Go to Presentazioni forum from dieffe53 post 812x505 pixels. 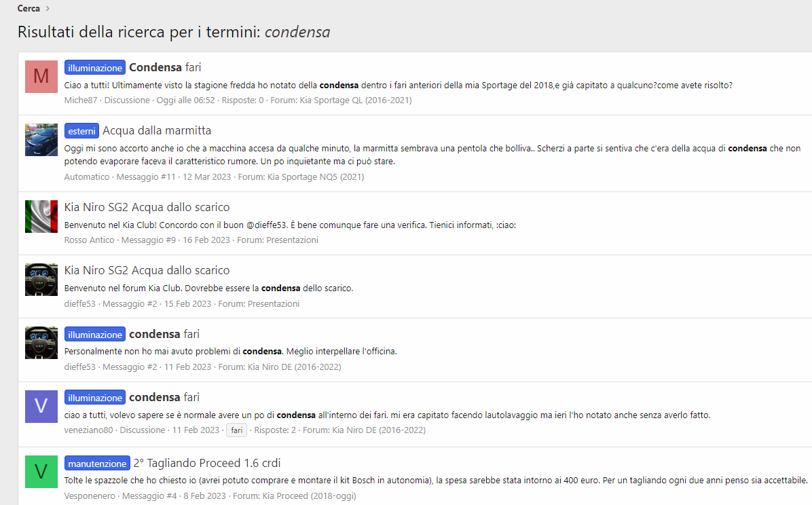point(274,303)
